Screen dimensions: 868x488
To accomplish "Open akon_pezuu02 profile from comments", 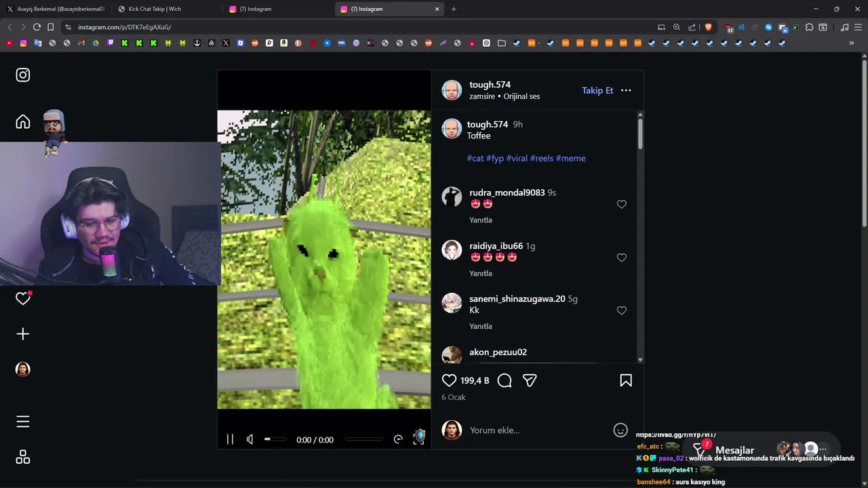I will point(498,352).
